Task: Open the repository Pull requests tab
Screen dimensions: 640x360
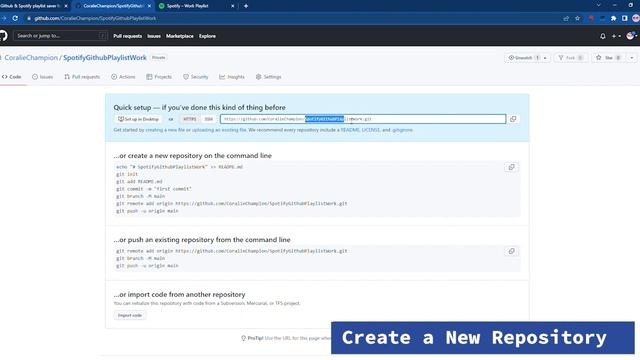Action: [x=82, y=77]
